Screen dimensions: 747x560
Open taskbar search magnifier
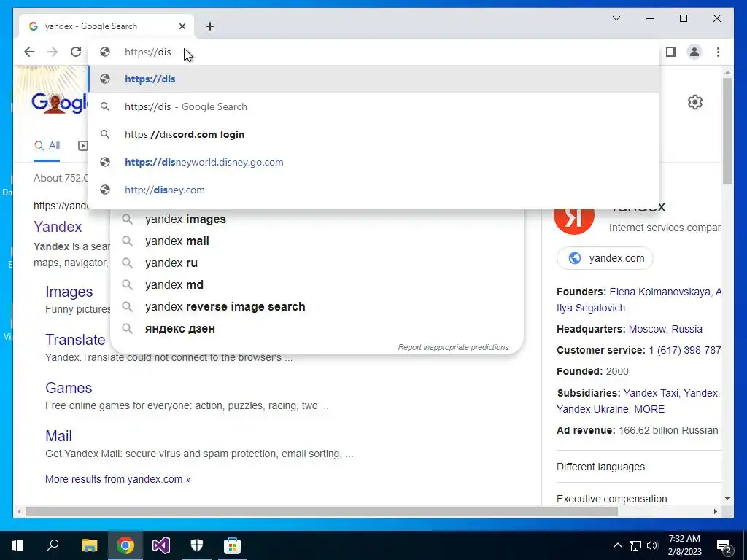[53, 545]
